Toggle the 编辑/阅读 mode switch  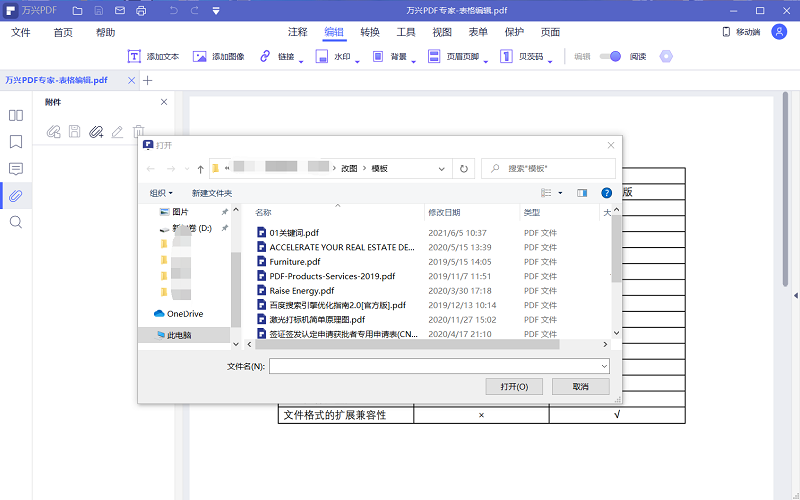(x=610, y=56)
